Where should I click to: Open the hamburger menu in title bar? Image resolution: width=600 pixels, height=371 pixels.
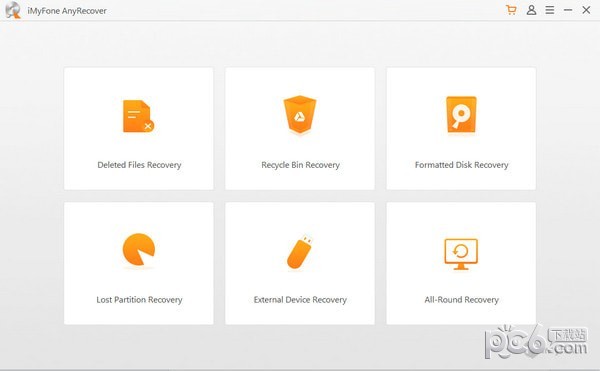(550, 10)
